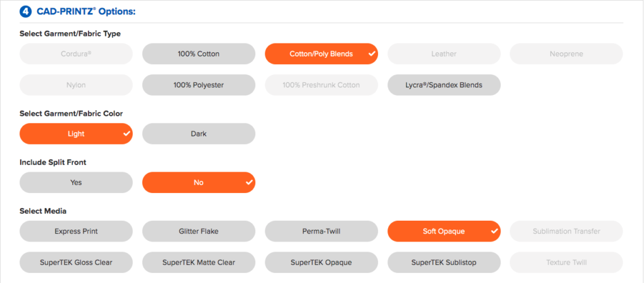This screenshot has height=283, width=644.
Task: Choose SuperTEK Gloss Clear media
Action: pyautogui.click(x=76, y=262)
